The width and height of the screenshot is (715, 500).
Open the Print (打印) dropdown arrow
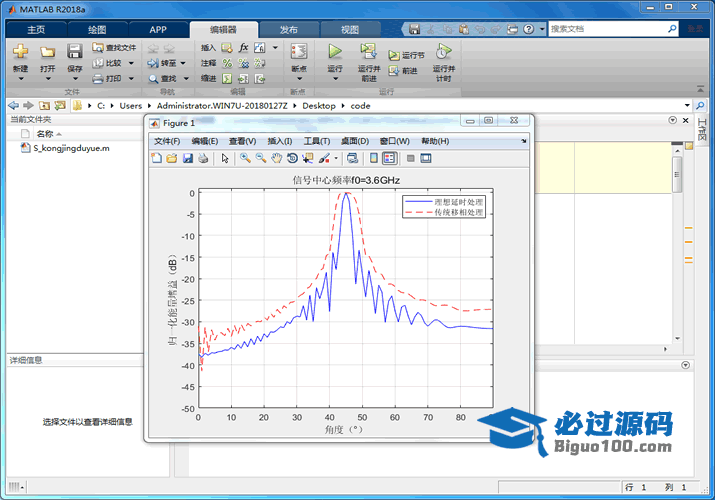click(x=131, y=78)
